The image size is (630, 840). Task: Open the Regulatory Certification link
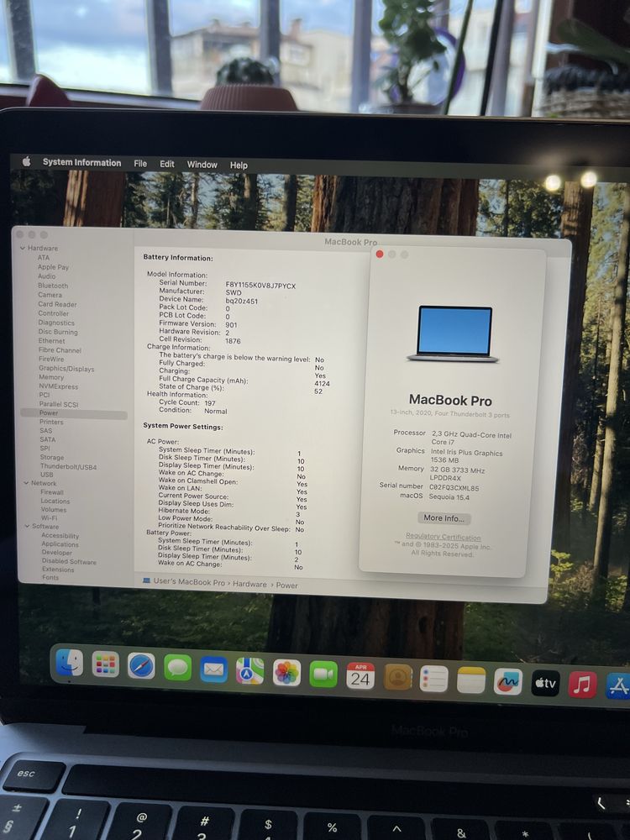coord(443,536)
